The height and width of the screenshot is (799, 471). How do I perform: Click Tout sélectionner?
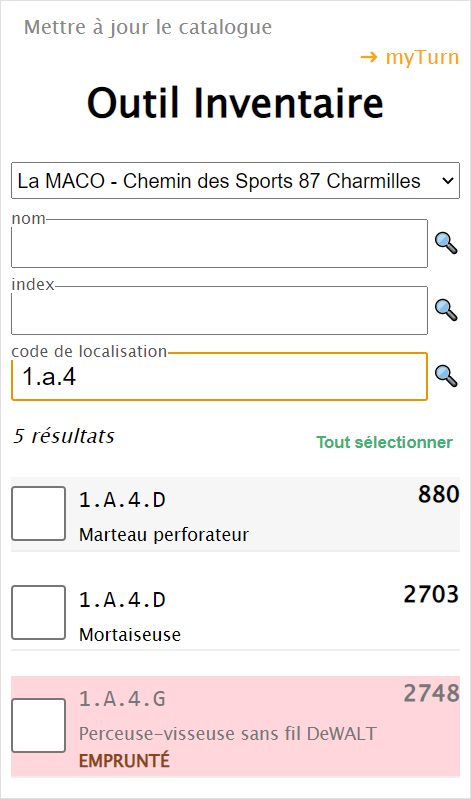[x=384, y=442]
